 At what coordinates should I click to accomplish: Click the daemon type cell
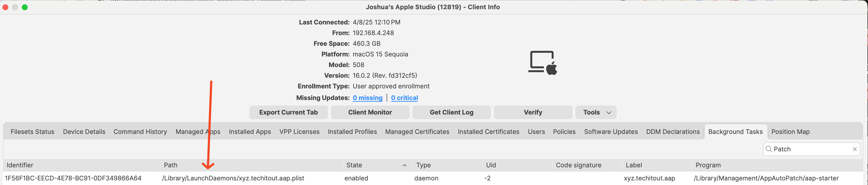426,178
